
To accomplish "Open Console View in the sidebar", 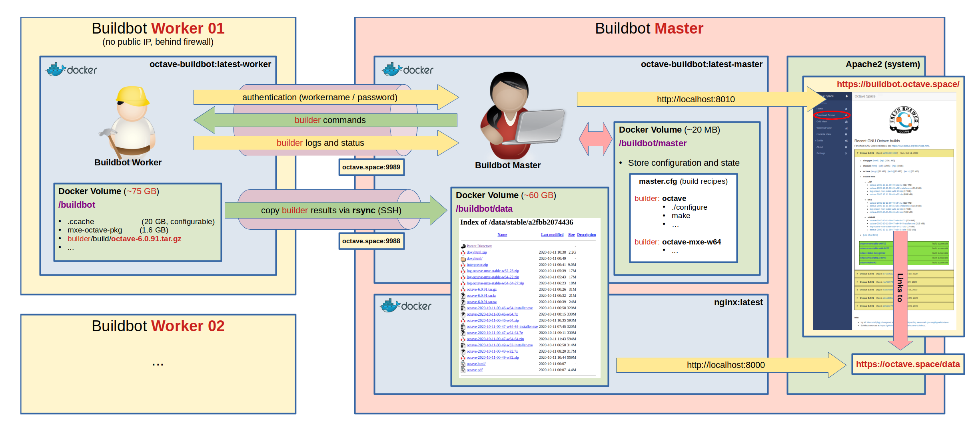I will click(x=823, y=134).
